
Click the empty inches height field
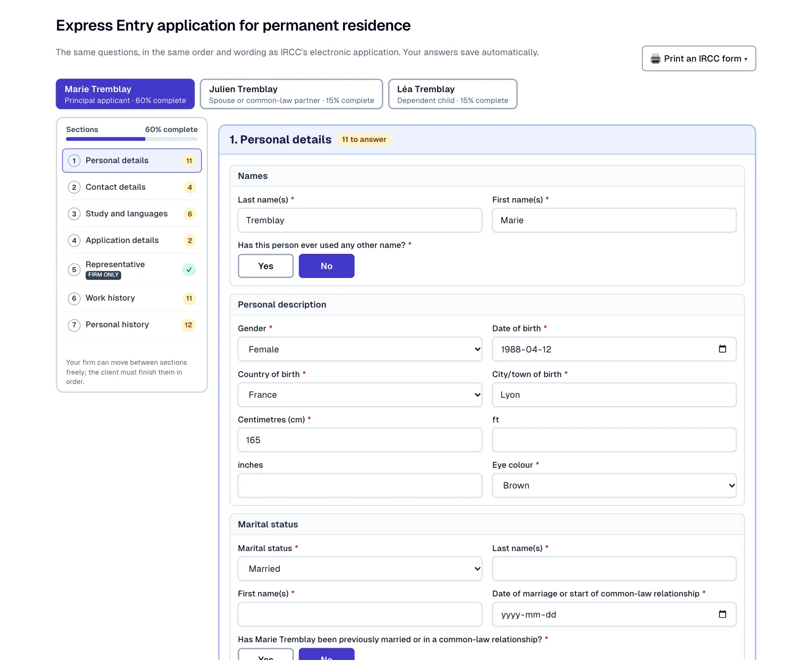click(x=360, y=486)
